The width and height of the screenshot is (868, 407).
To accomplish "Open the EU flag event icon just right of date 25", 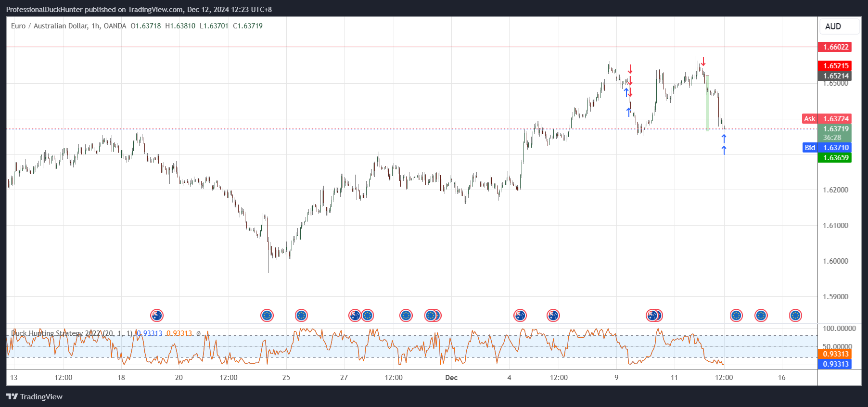I will [x=301, y=316].
